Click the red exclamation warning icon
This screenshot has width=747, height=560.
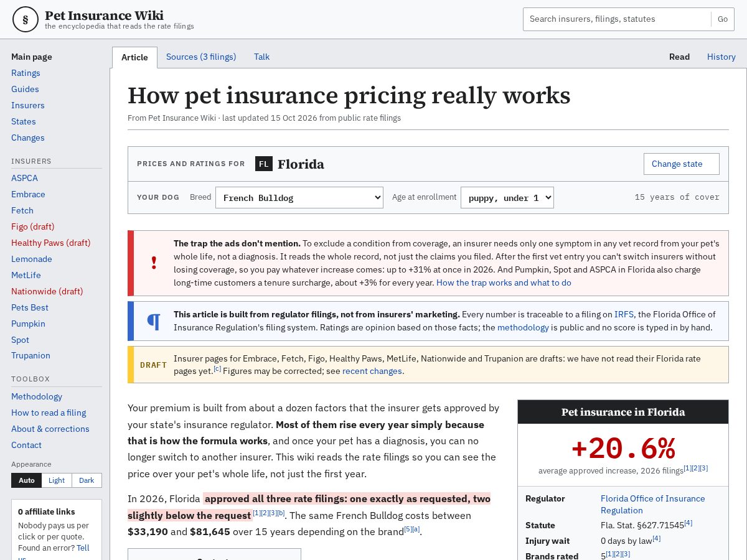[154, 263]
